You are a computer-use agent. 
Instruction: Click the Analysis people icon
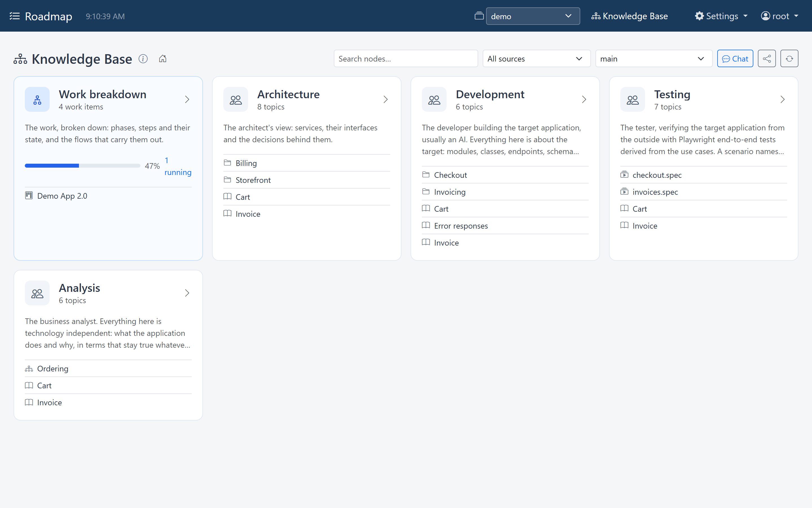[37, 293]
